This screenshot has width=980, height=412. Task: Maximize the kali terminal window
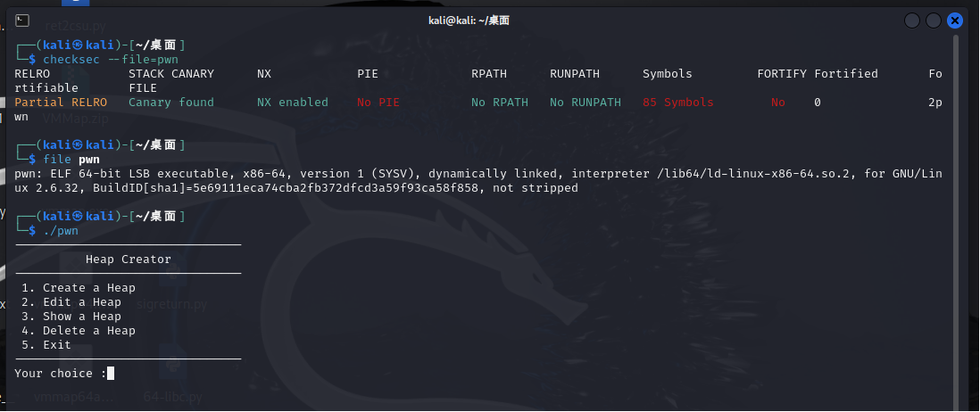point(933,21)
